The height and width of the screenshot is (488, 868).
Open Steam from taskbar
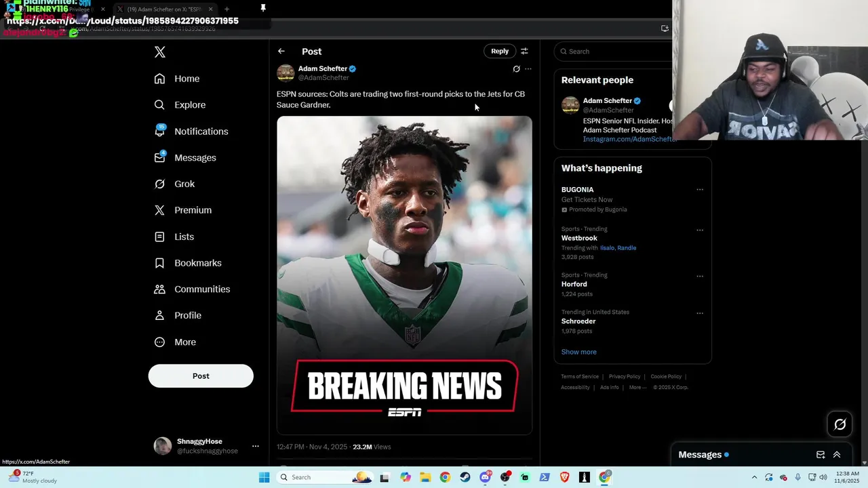pos(465,477)
